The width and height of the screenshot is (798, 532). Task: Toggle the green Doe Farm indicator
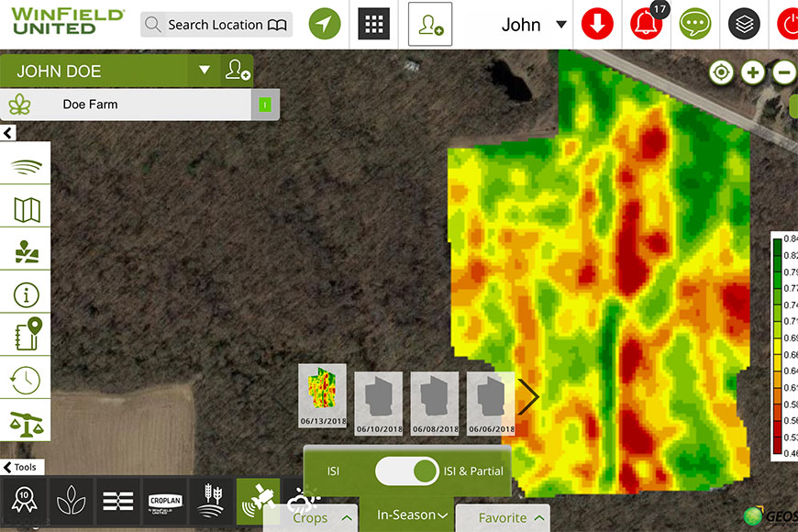[264, 105]
